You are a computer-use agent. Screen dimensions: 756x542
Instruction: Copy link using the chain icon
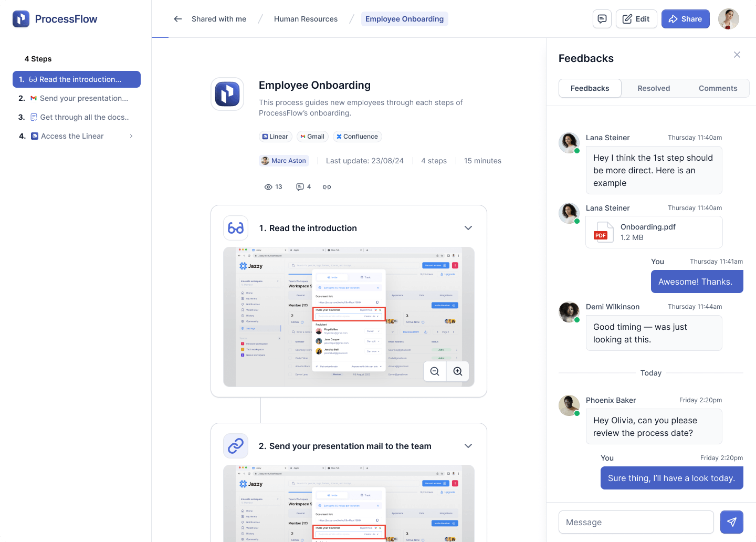[x=327, y=187]
